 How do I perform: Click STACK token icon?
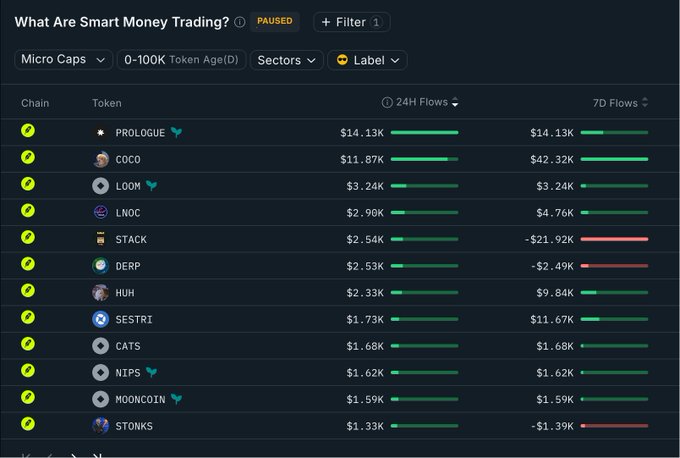pos(101,239)
